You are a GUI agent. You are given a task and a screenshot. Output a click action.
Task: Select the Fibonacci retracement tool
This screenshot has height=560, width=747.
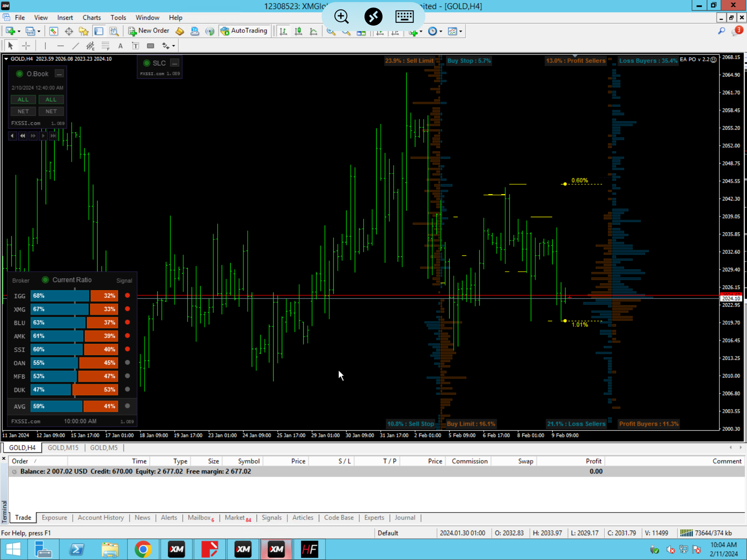[x=105, y=46]
